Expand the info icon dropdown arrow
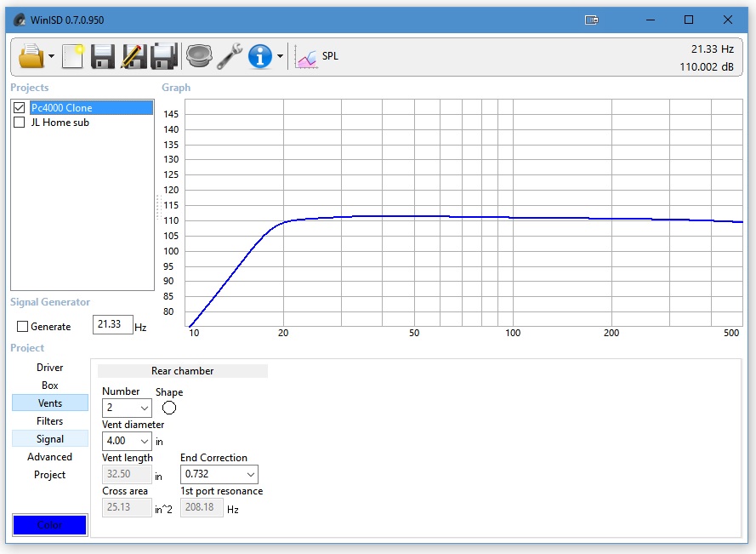This screenshot has width=756, height=554. pos(280,56)
